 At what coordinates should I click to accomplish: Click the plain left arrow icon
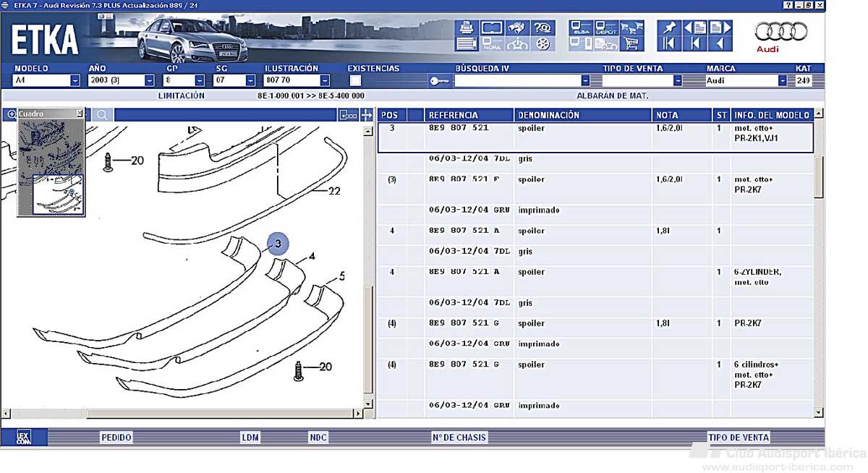[x=720, y=44]
